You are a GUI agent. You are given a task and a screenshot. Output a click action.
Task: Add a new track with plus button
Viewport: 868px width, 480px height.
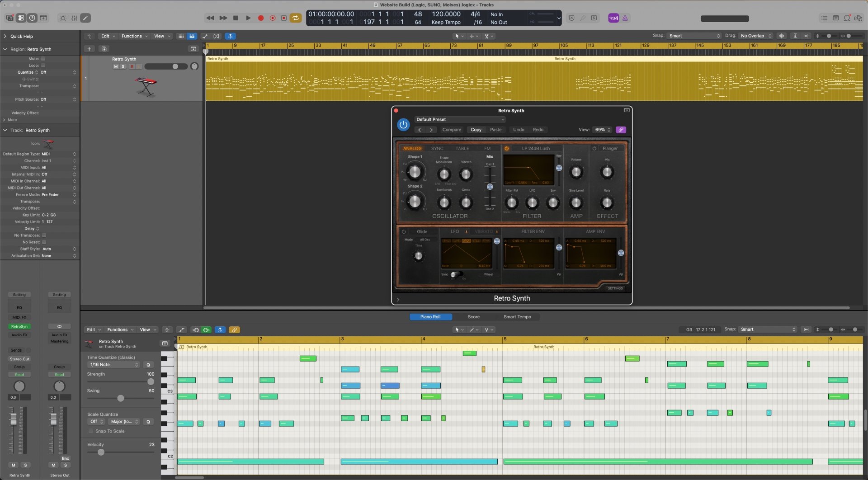89,49
